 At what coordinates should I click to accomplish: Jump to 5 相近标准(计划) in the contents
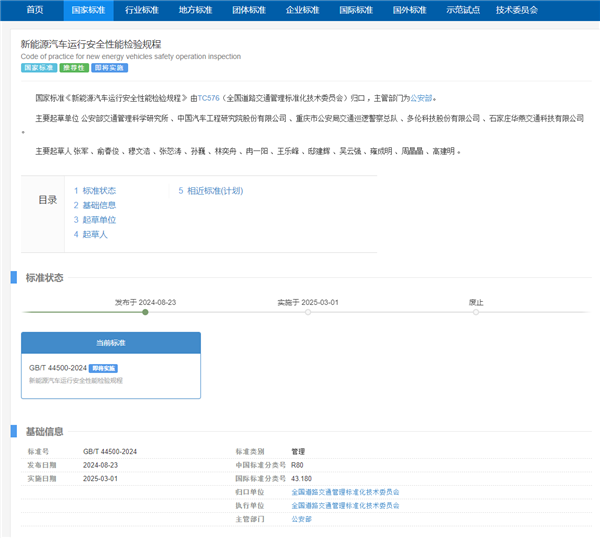210,190
